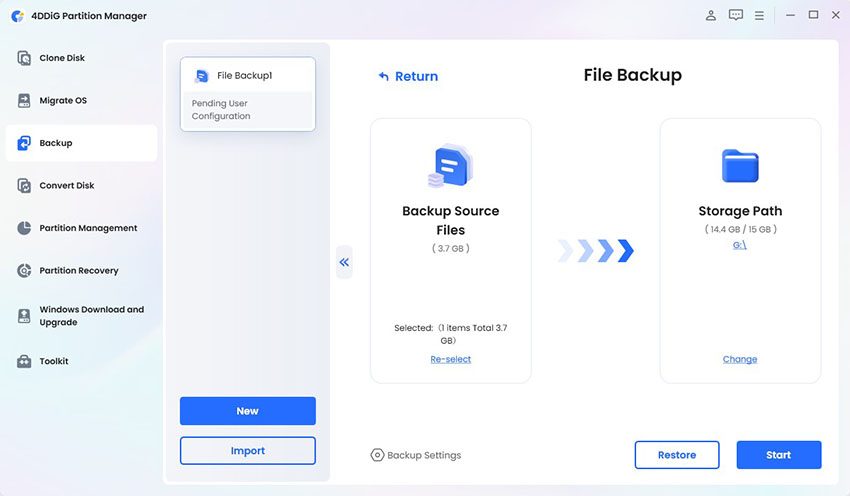Viewport: 850px width, 496px height.
Task: Click the Migrate OS sidebar icon
Action: pos(24,100)
